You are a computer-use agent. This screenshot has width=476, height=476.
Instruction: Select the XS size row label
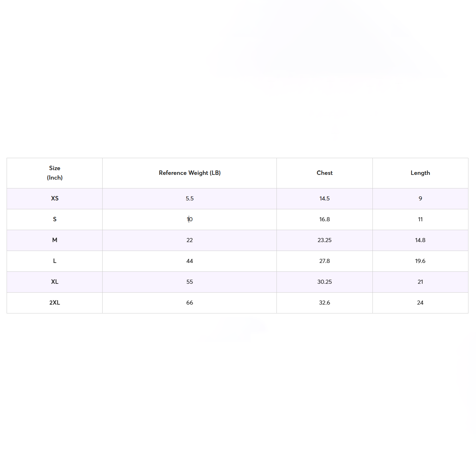tap(55, 199)
